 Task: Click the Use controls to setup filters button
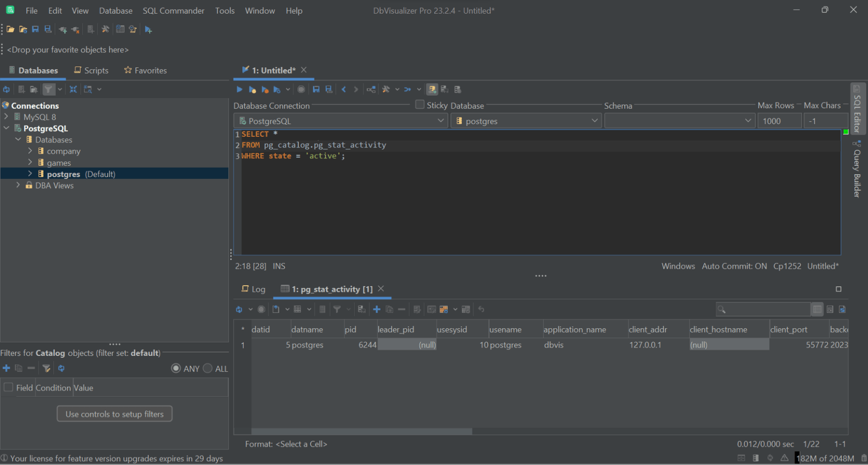point(114,414)
